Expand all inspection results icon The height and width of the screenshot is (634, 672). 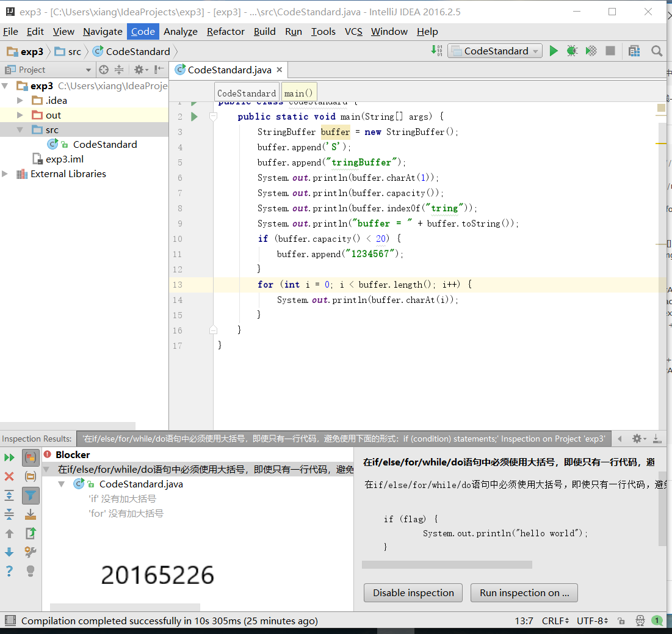point(9,495)
